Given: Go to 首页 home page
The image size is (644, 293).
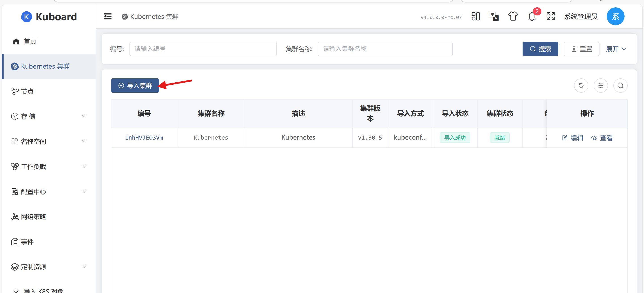Looking at the screenshot, I should pyautogui.click(x=49, y=42).
